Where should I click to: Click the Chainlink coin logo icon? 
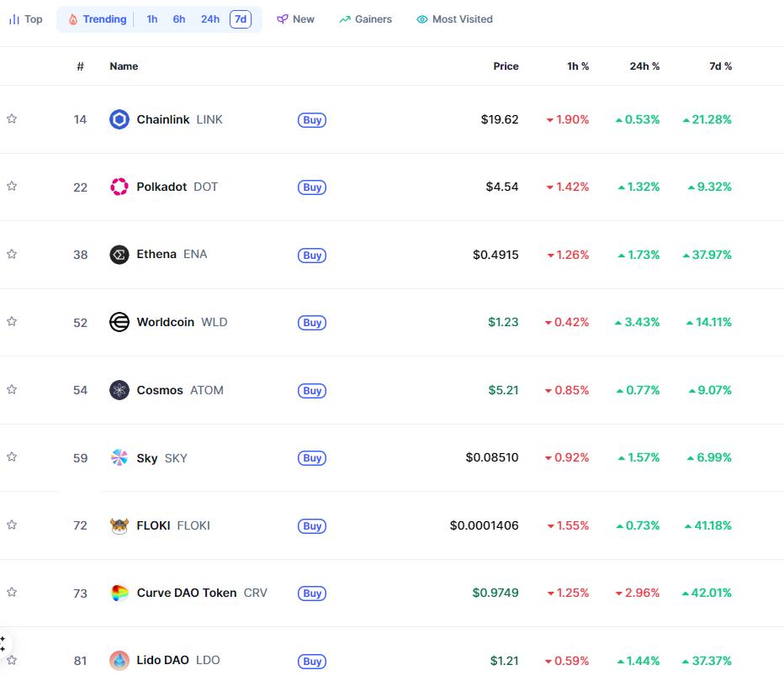pyautogui.click(x=119, y=119)
